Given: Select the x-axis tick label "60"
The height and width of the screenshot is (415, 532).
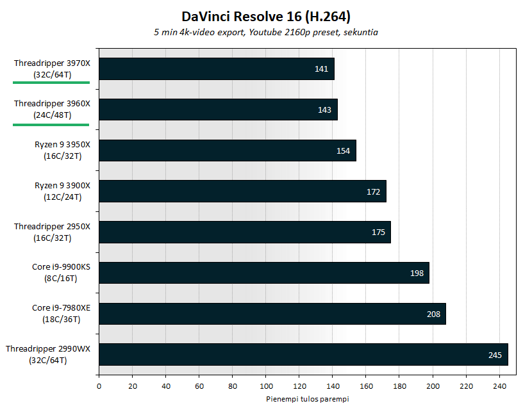Looking at the screenshot, I should 199,386.
